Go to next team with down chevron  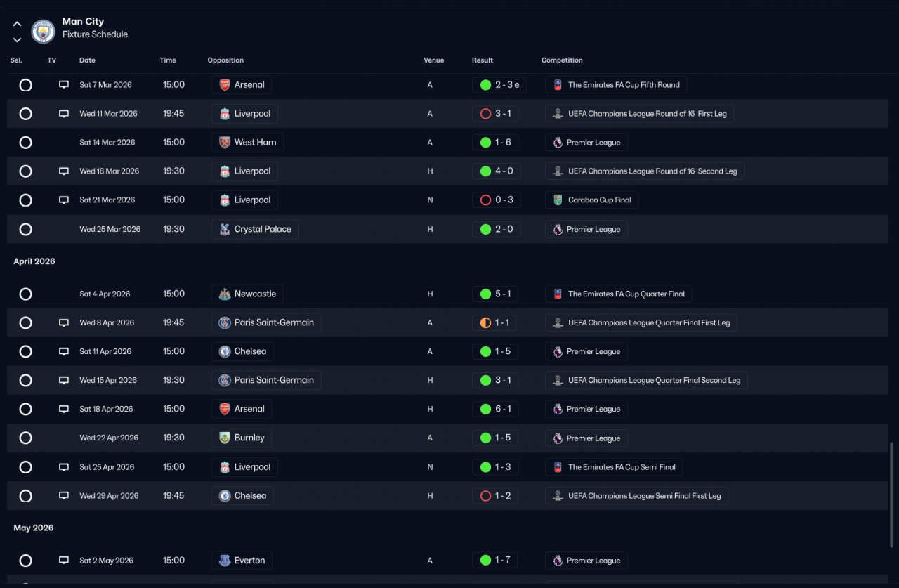(x=17, y=40)
